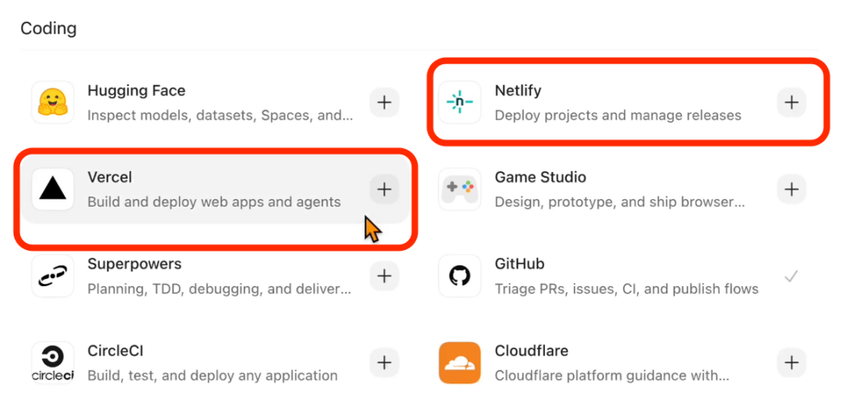Click 'Triage PRs, issues, CI' description

point(627,289)
